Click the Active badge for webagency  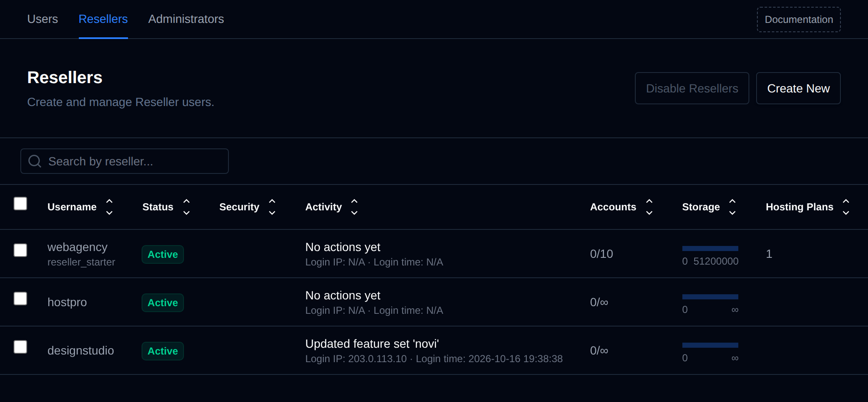[163, 254]
